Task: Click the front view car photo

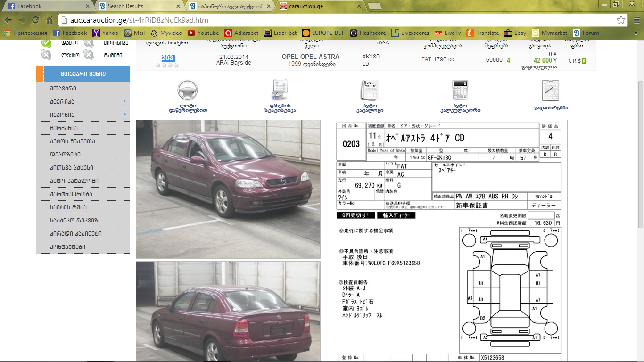Action: 228,189
